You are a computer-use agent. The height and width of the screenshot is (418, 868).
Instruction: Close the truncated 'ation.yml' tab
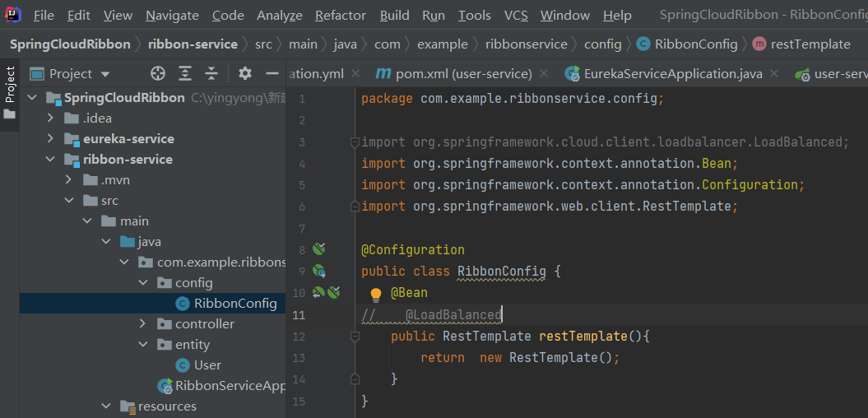[x=355, y=73]
